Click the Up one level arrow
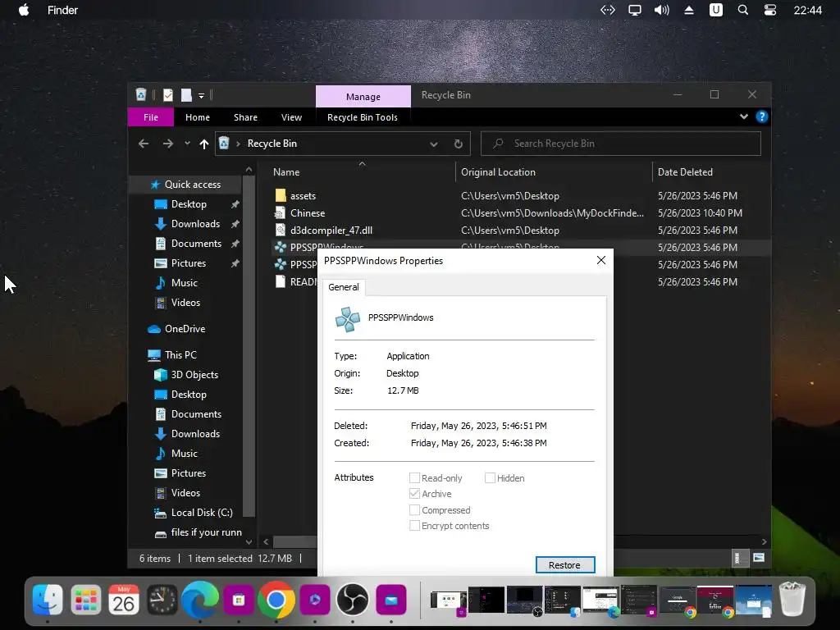This screenshot has width=840, height=630. (x=203, y=144)
